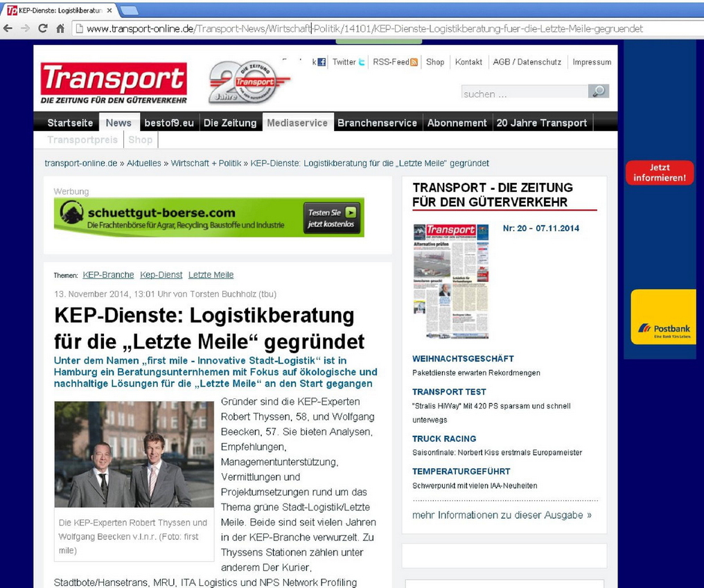This screenshot has height=588, width=704.
Task: Open the TEMPERATURGEFÜHRT headline
Action: point(461,471)
